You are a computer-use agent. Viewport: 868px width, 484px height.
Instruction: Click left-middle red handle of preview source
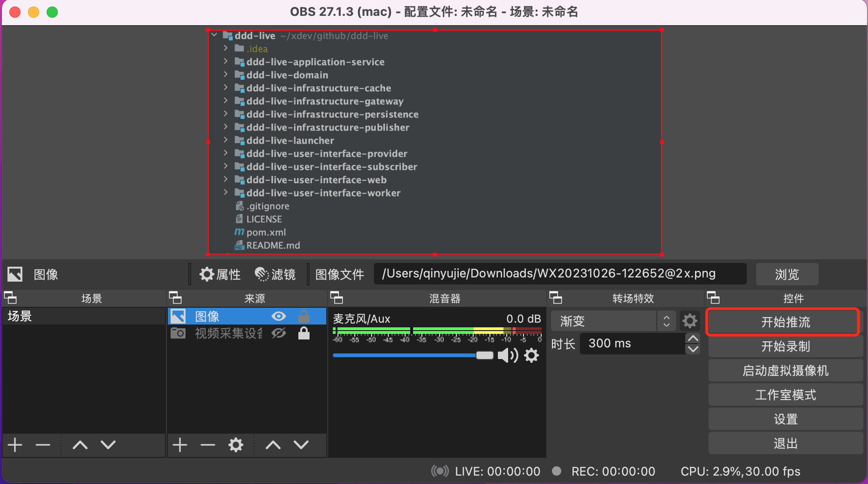tap(208, 142)
